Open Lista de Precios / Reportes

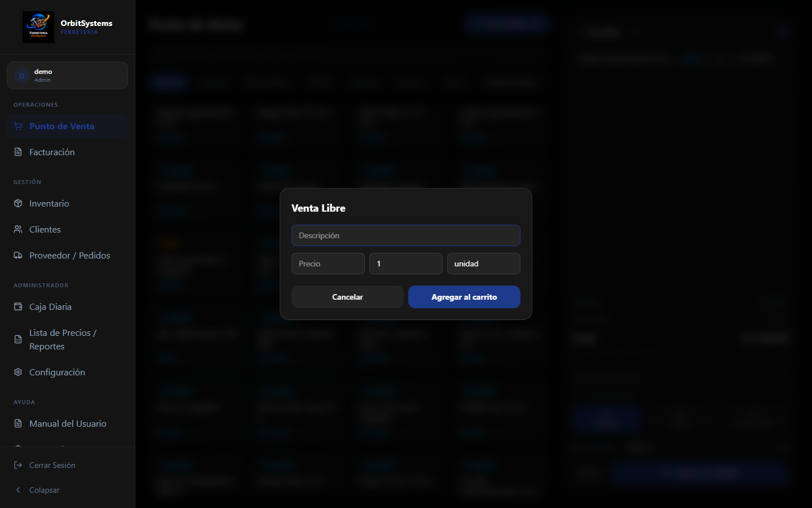[x=67, y=340]
